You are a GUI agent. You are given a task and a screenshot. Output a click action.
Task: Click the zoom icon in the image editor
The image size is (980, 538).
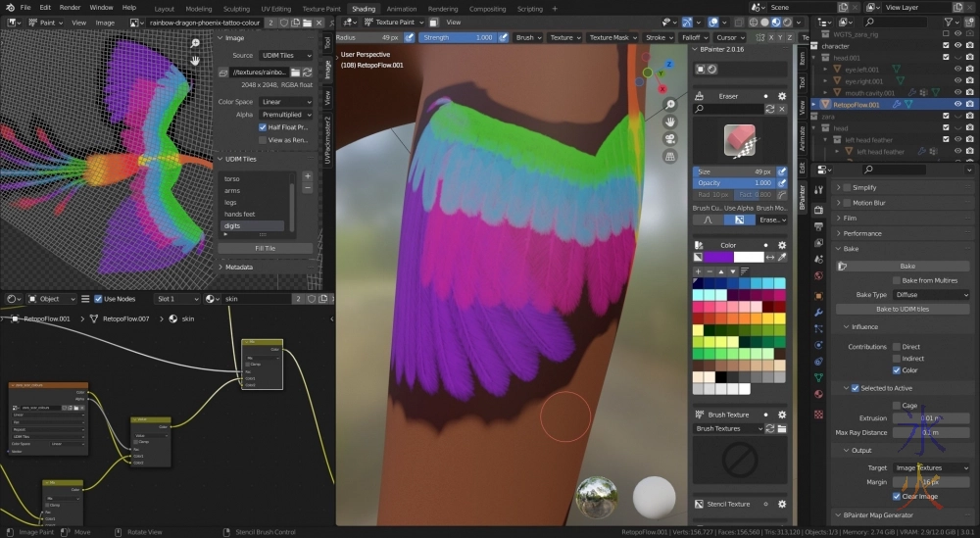coord(196,43)
